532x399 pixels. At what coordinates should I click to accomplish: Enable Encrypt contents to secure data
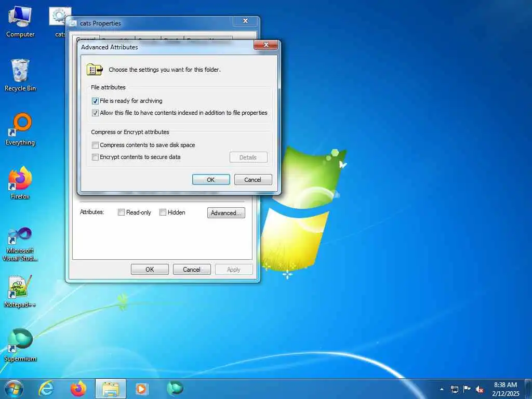tap(96, 157)
